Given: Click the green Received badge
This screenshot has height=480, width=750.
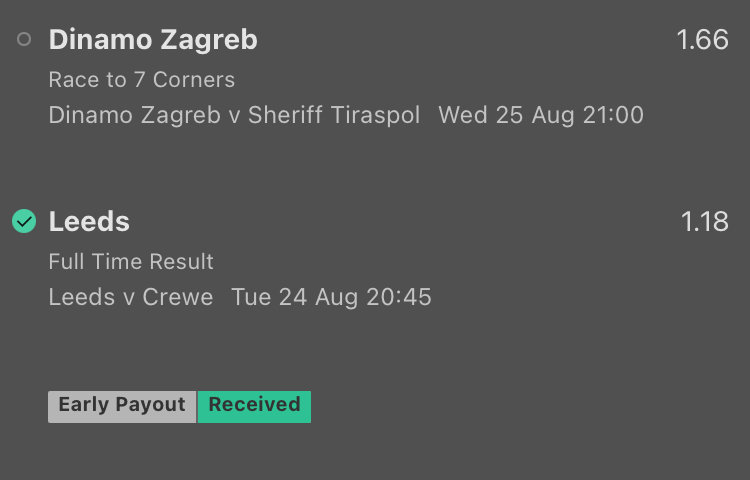Looking at the screenshot, I should (254, 405).
